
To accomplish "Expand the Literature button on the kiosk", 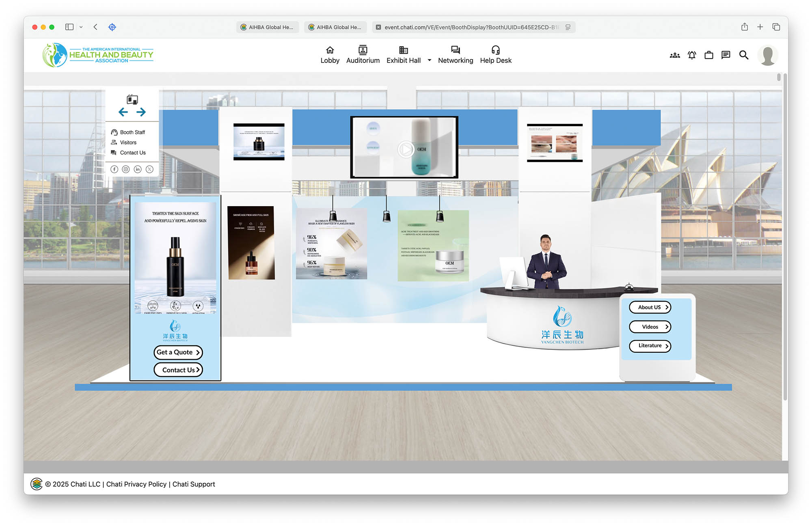I will [x=650, y=346].
